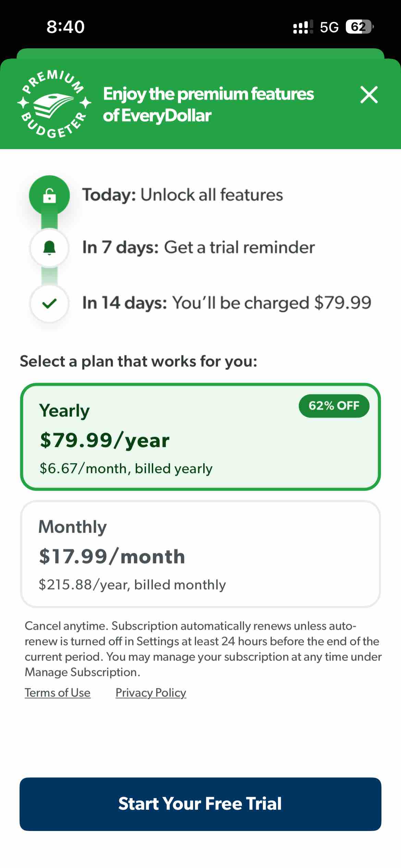Click the Enjoy the premium features header
This screenshot has height=868, width=401.
pos(208,105)
